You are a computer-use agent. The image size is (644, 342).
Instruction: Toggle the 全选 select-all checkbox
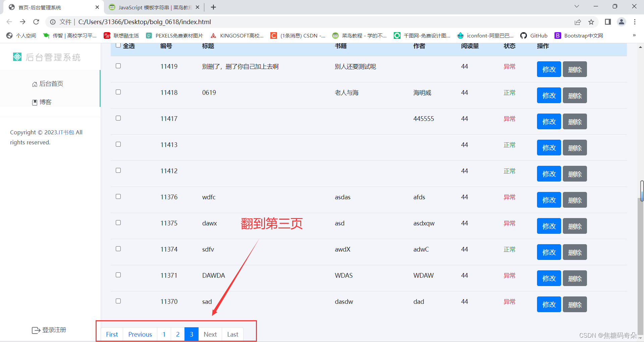point(118,45)
